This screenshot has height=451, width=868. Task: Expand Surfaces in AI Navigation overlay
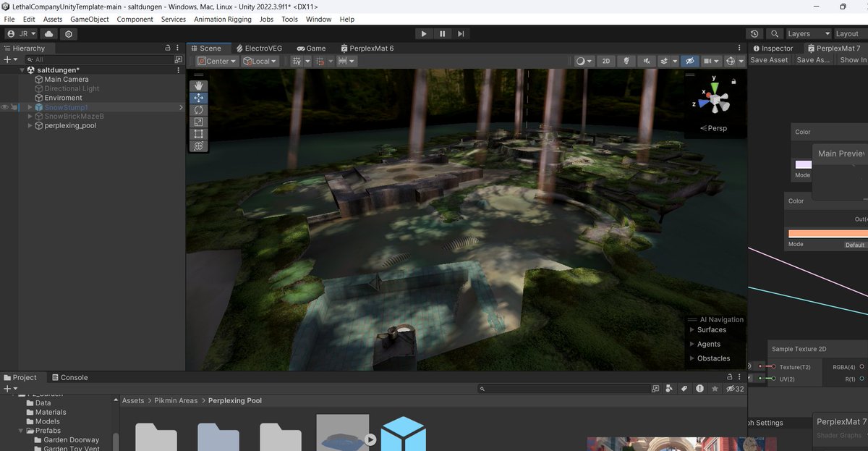coord(692,330)
